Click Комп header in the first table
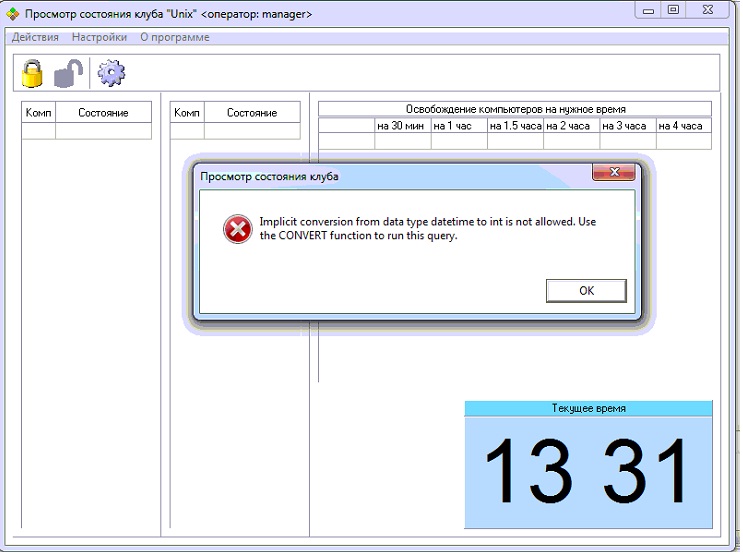743x554 pixels. tap(38, 112)
